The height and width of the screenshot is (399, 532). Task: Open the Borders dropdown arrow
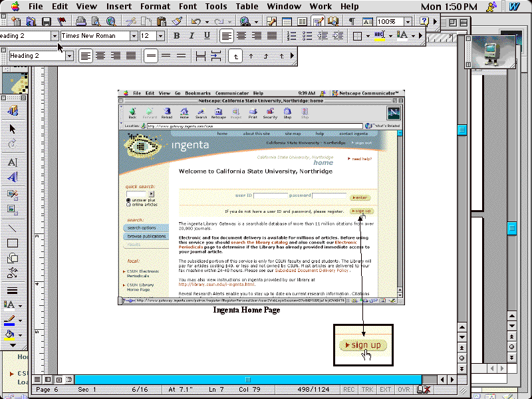(368, 36)
